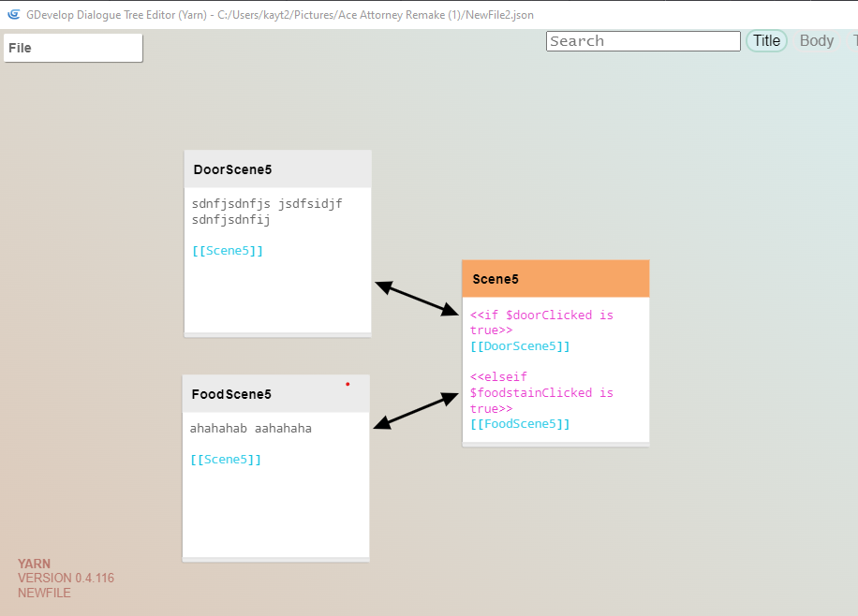This screenshot has height=616, width=858.
Task: Select the DoorScene5 node title bar
Action: click(232, 169)
